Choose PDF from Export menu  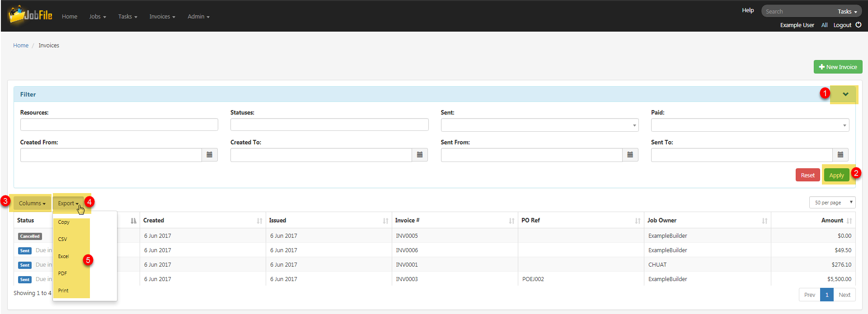point(62,273)
